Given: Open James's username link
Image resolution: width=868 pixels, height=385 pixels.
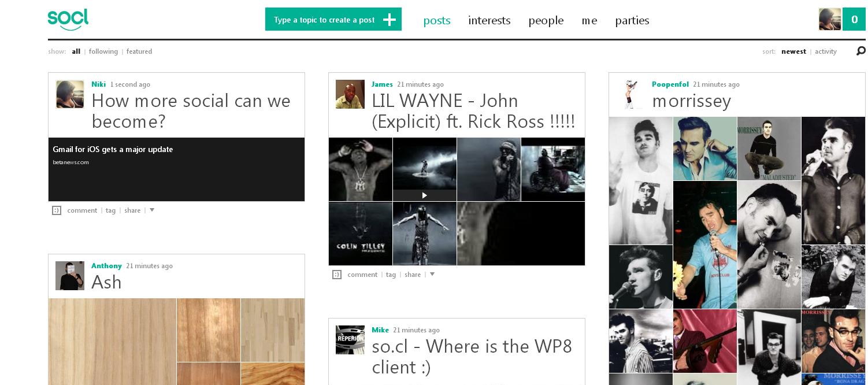Looking at the screenshot, I should [x=382, y=84].
